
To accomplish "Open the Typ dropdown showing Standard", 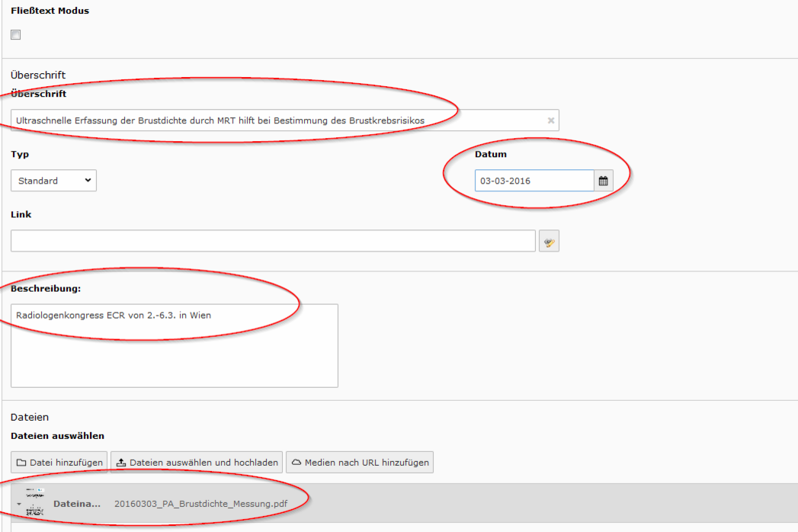I will click(x=53, y=181).
